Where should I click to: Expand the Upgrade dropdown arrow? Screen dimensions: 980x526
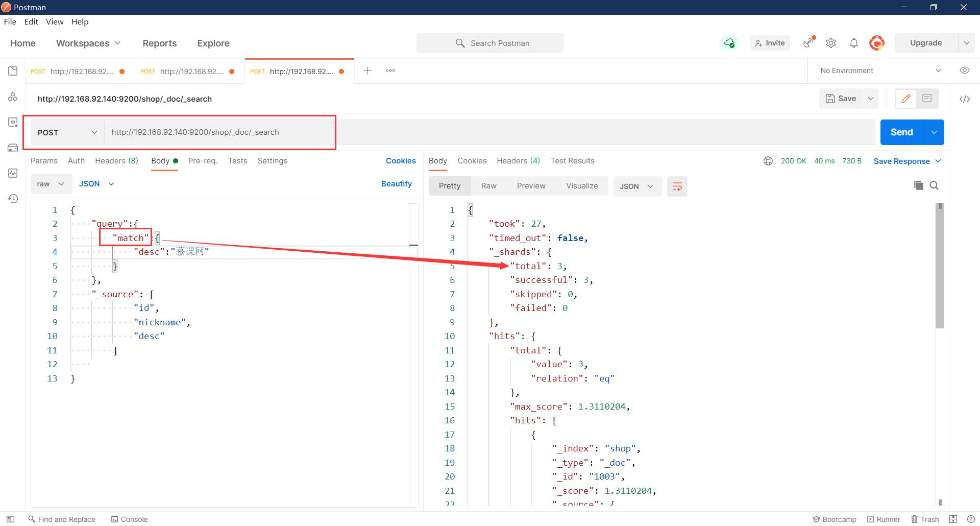966,43
